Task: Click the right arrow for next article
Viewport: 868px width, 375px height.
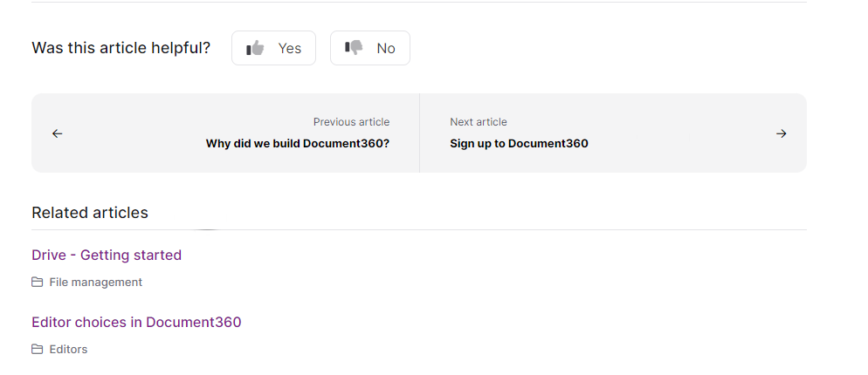Action: [x=781, y=133]
